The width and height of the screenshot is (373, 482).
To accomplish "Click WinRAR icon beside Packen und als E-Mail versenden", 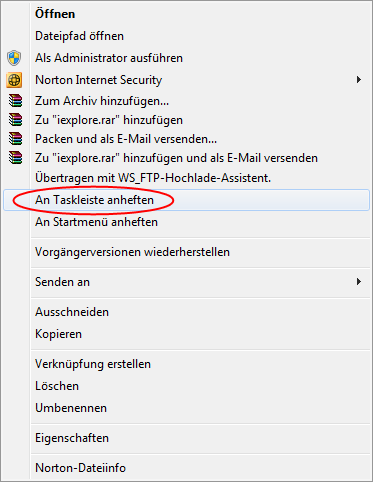I will coord(15,139).
